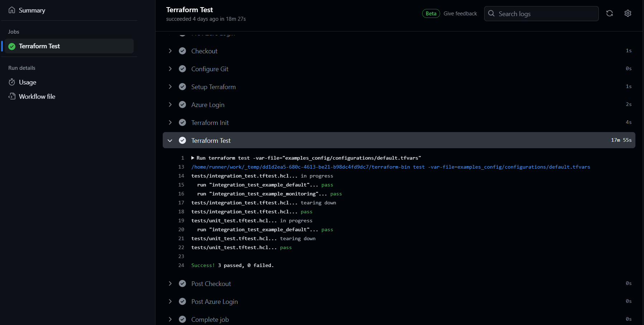Expand the Azure Login step
The width and height of the screenshot is (644, 325).
click(170, 105)
